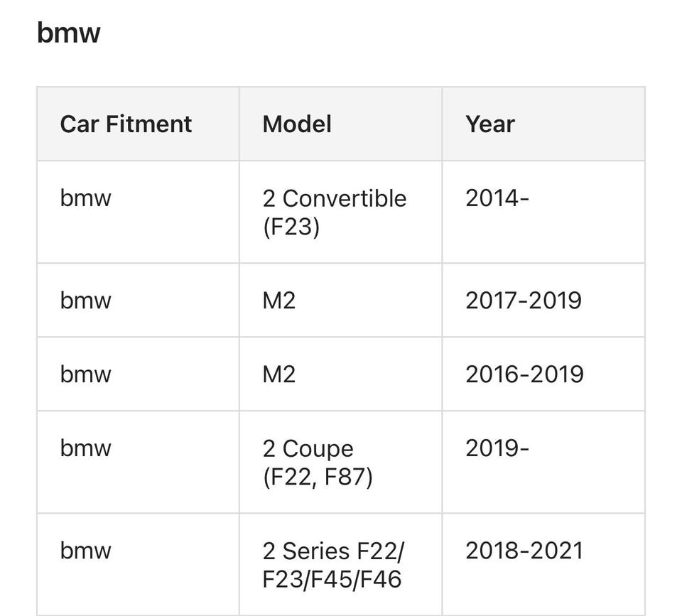Select bmw in the 2 Convertible row

86,198
